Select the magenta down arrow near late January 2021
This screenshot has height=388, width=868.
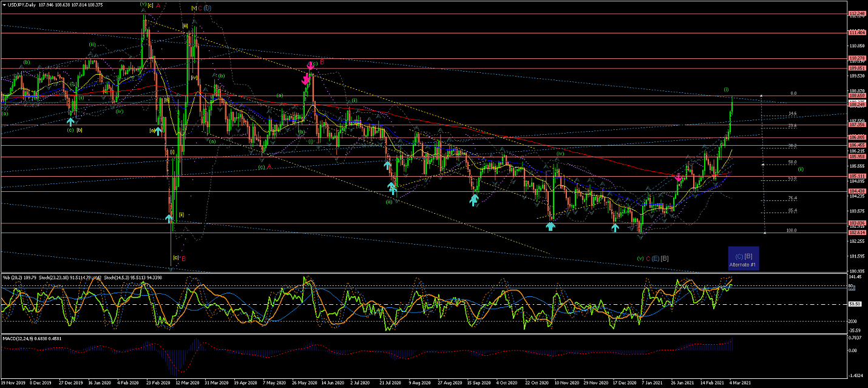[678, 177]
